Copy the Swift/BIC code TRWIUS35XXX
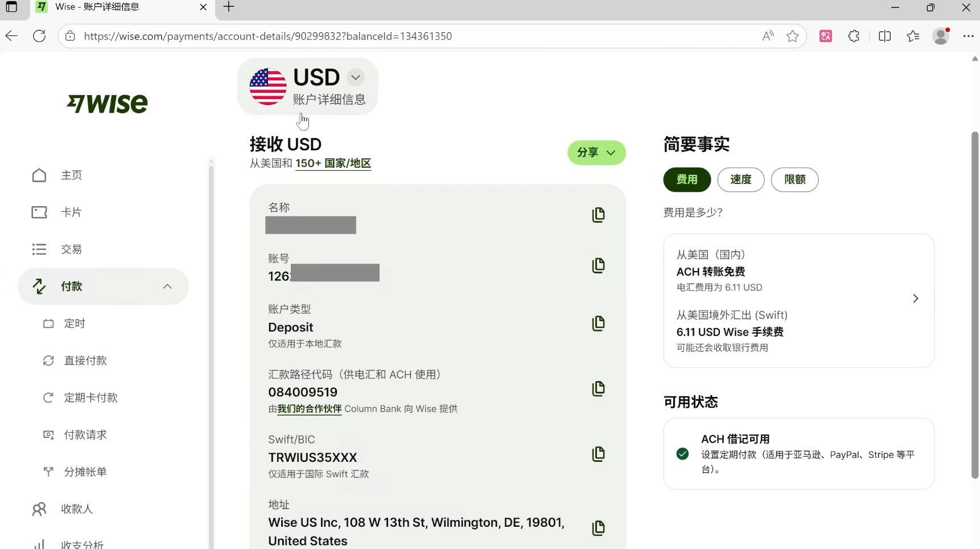980x549 pixels. [598, 454]
